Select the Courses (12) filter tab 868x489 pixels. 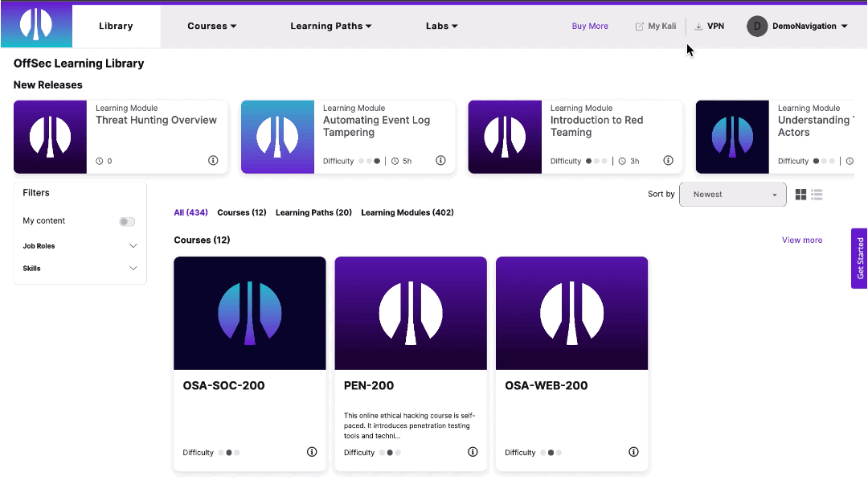click(241, 212)
